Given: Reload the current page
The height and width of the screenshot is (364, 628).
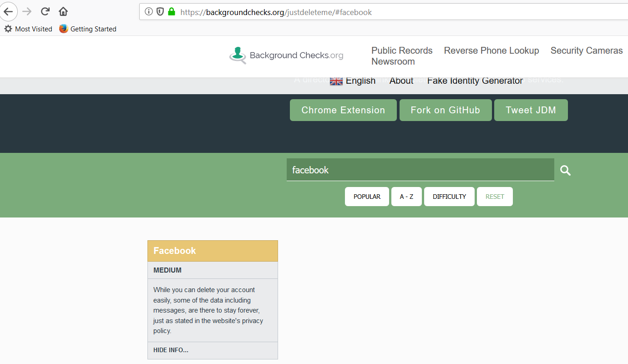Looking at the screenshot, I should pyautogui.click(x=45, y=11).
